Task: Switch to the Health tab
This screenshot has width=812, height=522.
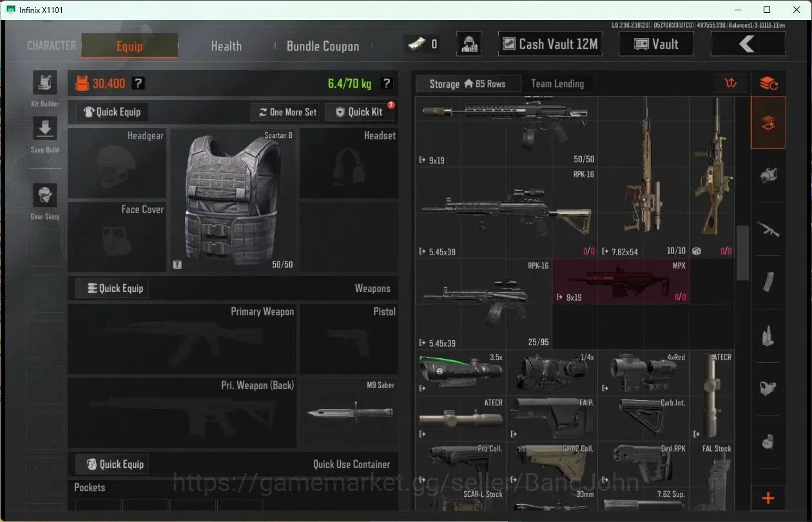Action: pos(226,46)
